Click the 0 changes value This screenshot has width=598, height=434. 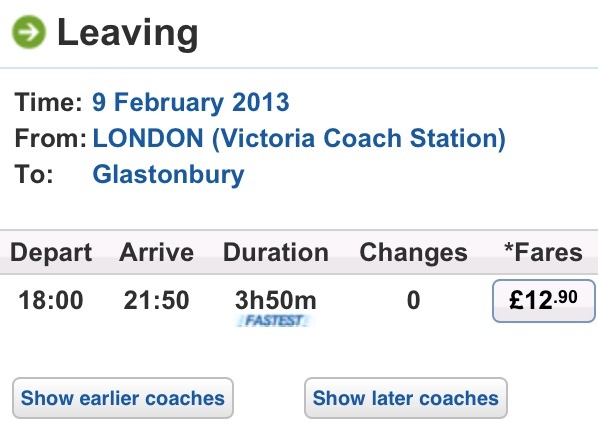pos(413,300)
